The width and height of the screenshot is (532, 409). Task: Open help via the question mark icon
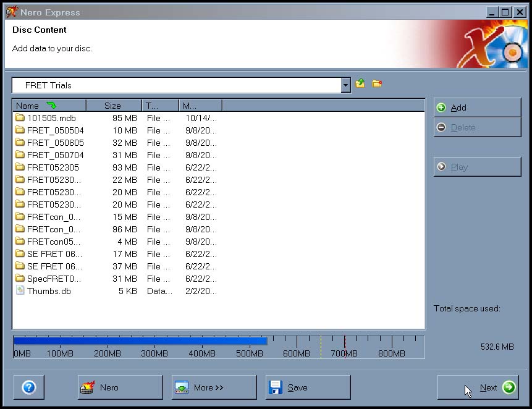(28, 387)
